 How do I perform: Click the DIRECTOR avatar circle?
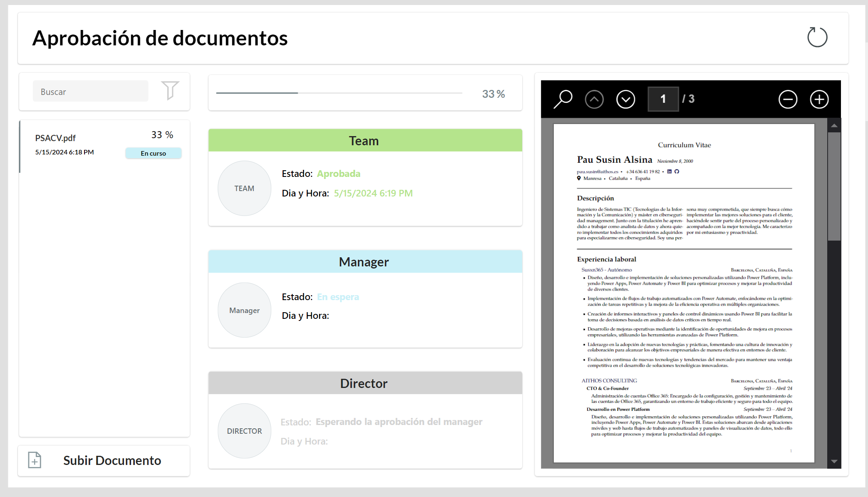click(244, 431)
